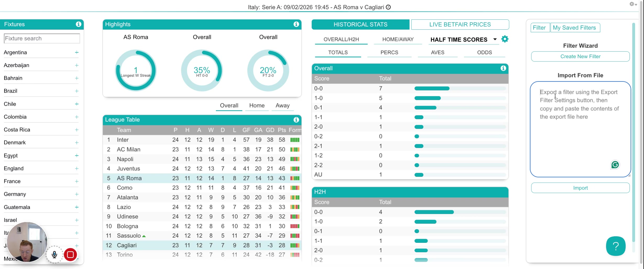The height and width of the screenshot is (269, 644).
Task: Open the top-right settings gear menu
Action: click(x=633, y=4)
